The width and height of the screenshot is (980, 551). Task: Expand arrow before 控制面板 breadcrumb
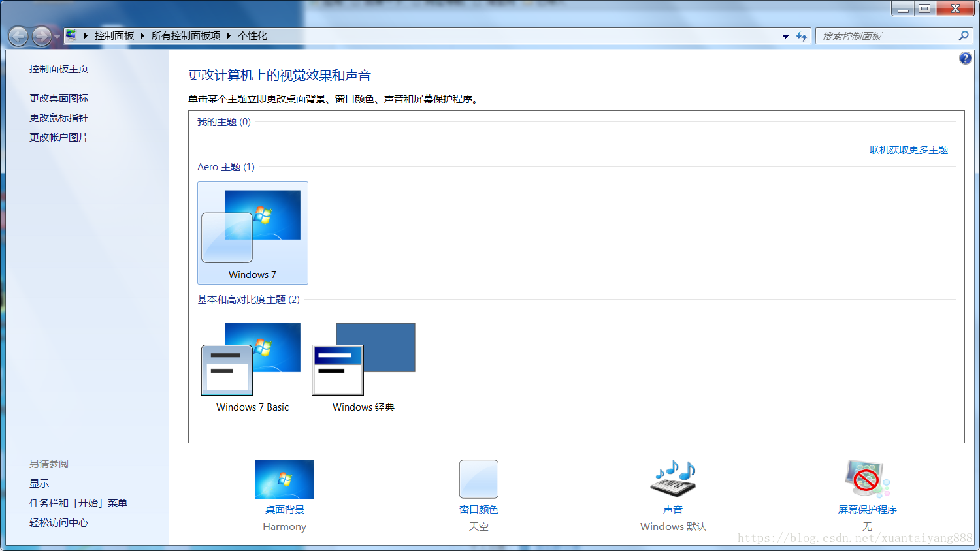pos(86,36)
